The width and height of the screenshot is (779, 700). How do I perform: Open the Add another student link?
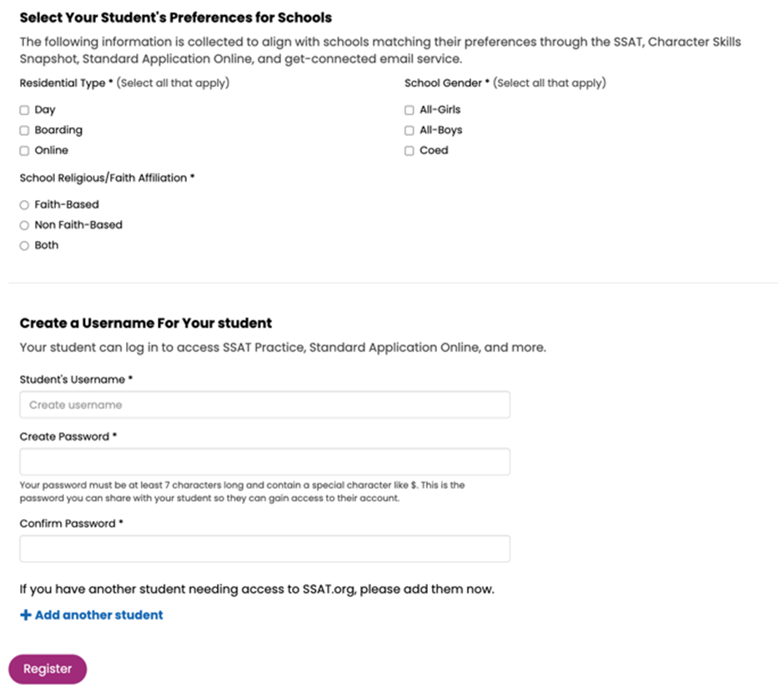click(98, 615)
